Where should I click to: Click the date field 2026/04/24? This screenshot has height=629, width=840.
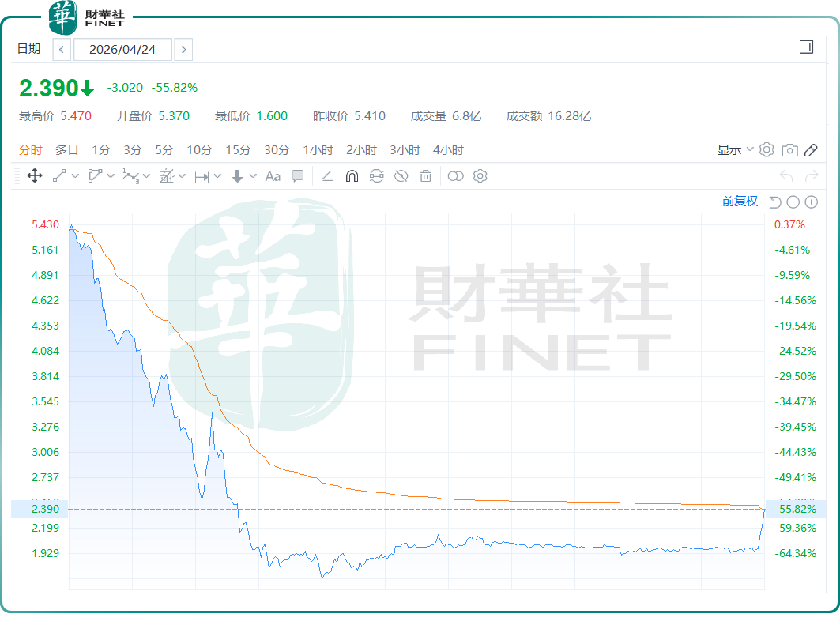click(122, 50)
